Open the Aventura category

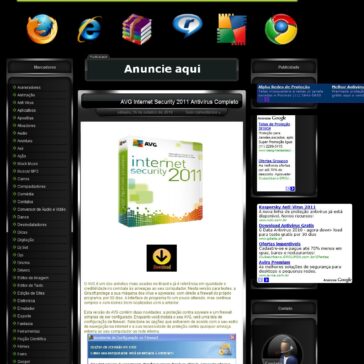click(25, 141)
